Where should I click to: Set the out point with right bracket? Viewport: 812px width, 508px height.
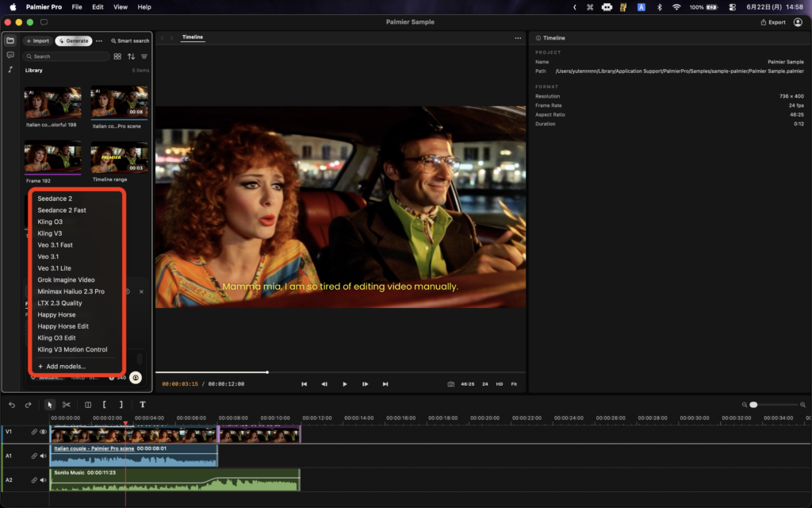tap(121, 404)
